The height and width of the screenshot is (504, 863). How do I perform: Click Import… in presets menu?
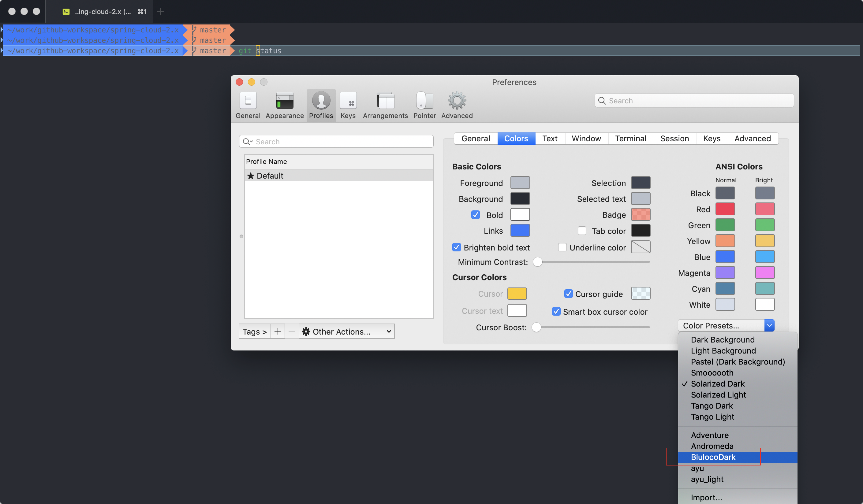[x=706, y=497]
